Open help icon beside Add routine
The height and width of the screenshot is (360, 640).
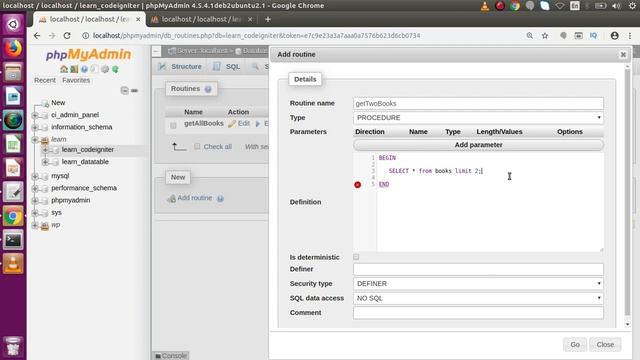220,198
